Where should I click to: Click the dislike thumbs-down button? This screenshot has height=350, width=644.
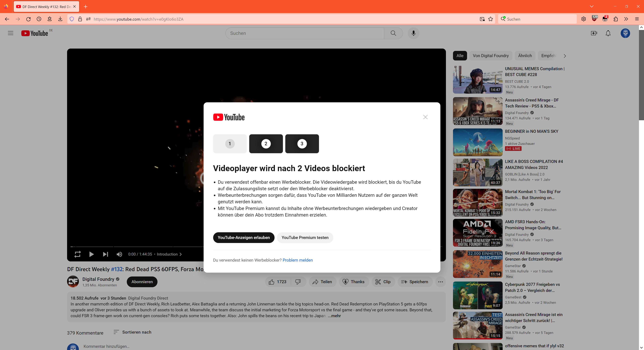(298, 282)
